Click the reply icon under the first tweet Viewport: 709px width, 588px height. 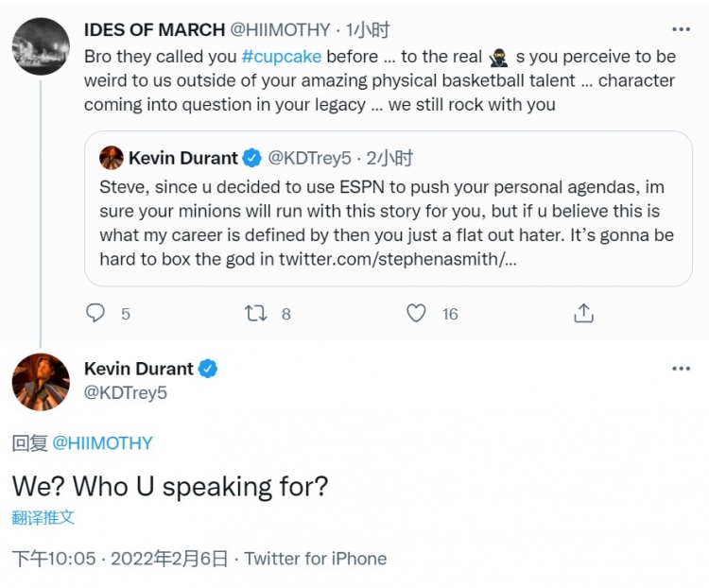point(95,313)
